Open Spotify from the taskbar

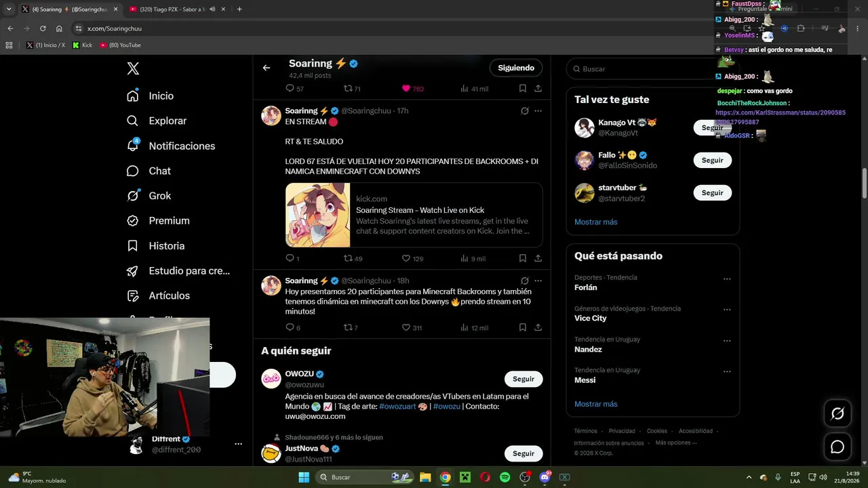pos(505,477)
